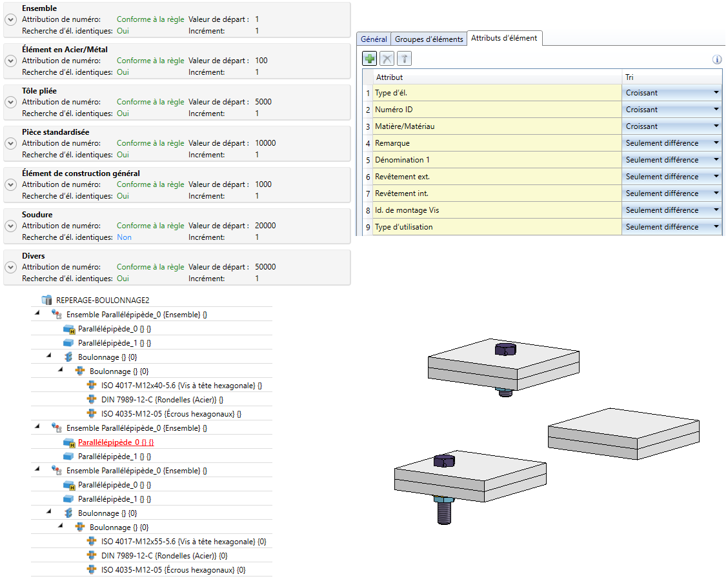The height and width of the screenshot is (581, 728).
Task: Expand the Élément de construction général chevron
Action: [11, 185]
